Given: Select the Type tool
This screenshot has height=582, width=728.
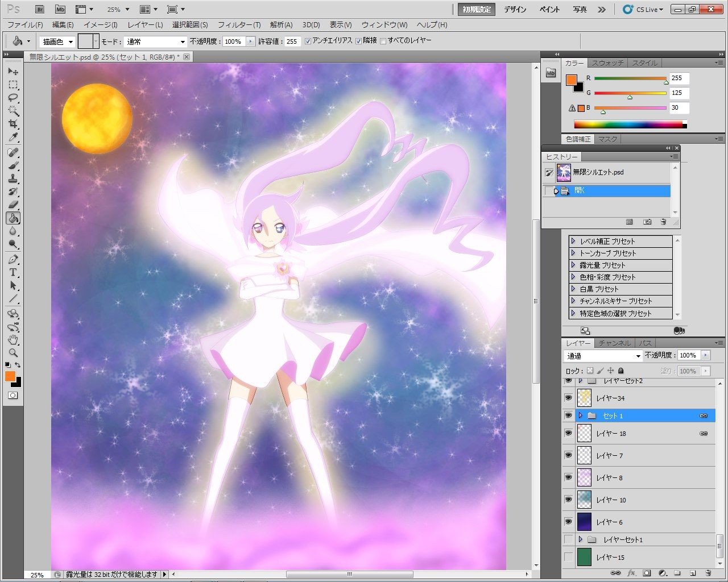Looking at the screenshot, I should pos(13,272).
